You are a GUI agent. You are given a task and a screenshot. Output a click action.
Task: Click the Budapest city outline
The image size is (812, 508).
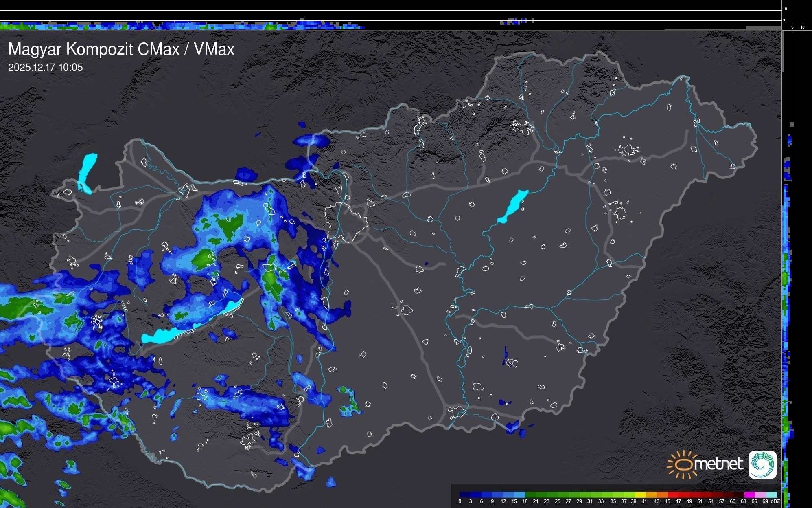click(x=346, y=222)
